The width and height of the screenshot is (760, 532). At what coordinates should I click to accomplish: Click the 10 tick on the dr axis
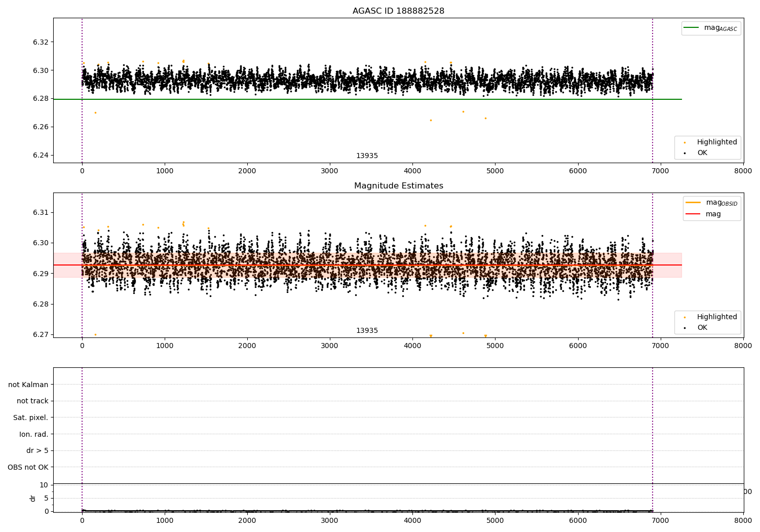44,485
